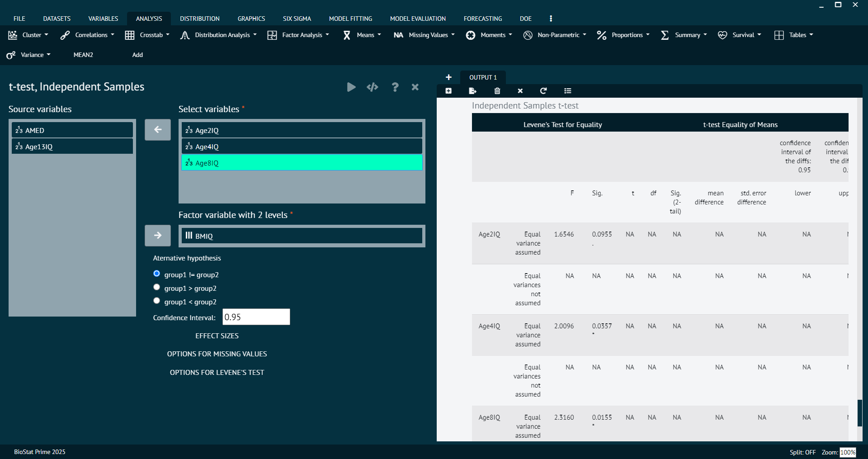Switch to the MODEL FITTING tab

click(x=351, y=19)
